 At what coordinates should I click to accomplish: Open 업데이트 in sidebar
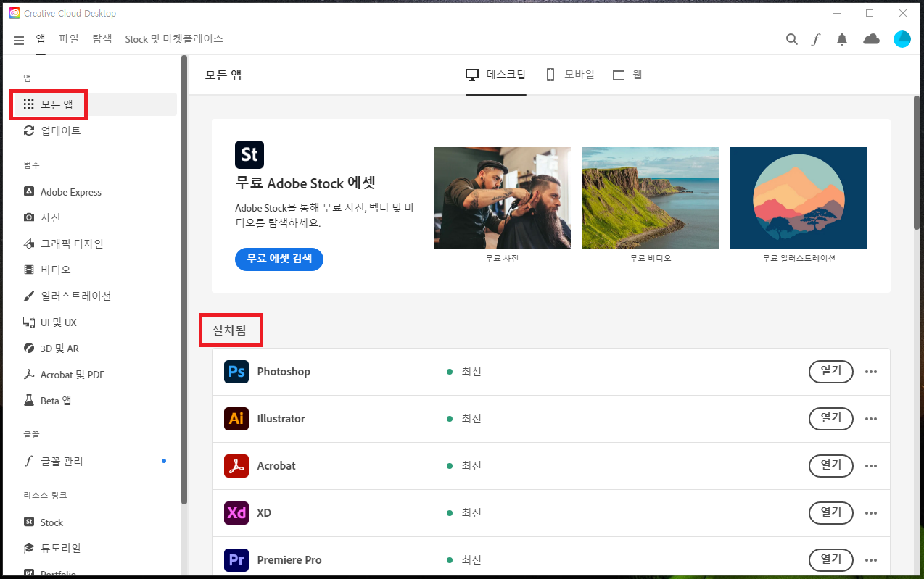tap(94, 130)
